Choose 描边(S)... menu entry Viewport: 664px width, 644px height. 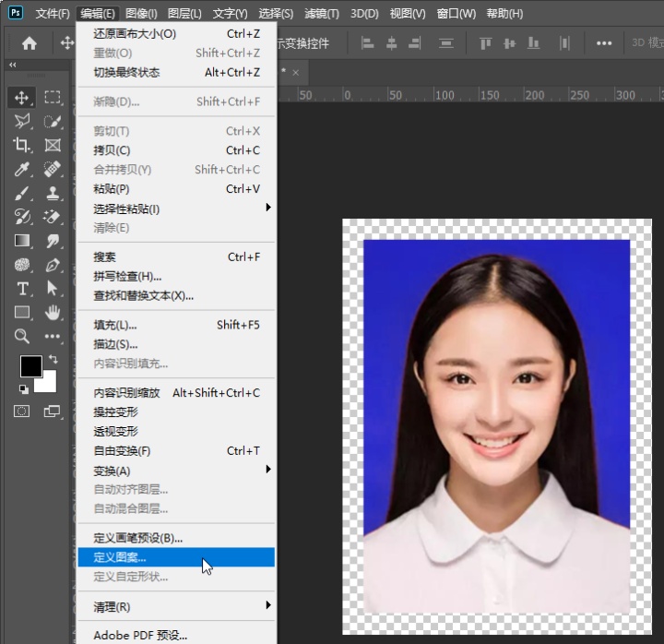coord(176,344)
